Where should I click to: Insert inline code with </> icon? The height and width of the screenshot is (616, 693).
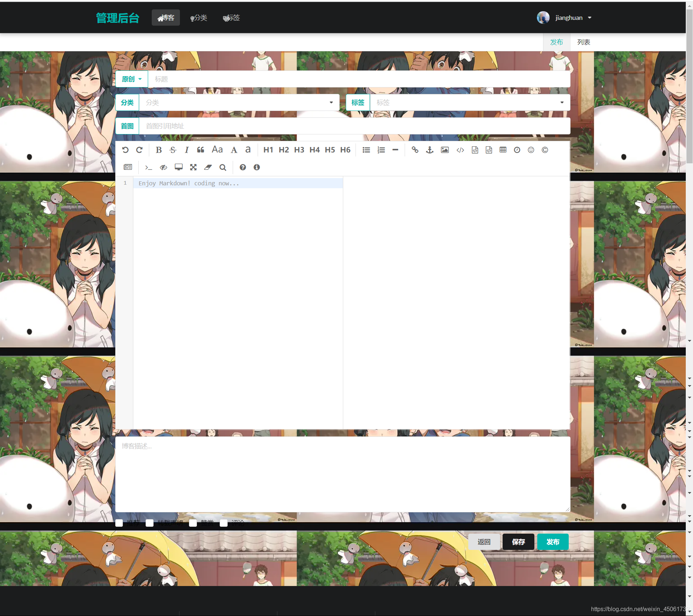coord(460,150)
